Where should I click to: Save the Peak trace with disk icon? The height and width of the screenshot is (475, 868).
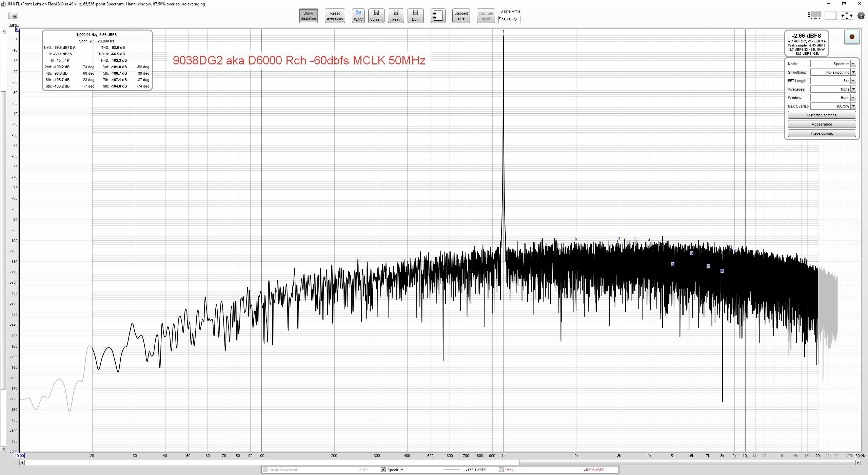396,16
